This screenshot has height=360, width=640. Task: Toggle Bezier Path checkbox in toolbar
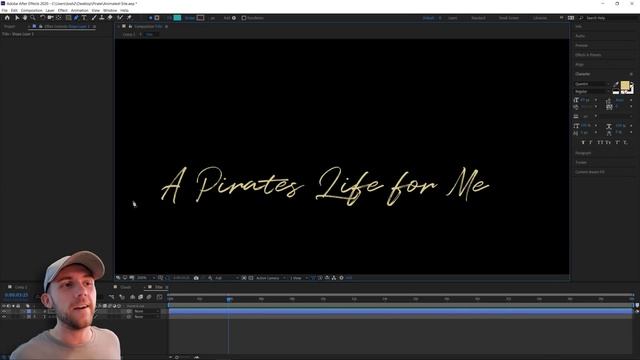pyautogui.click(x=244, y=18)
